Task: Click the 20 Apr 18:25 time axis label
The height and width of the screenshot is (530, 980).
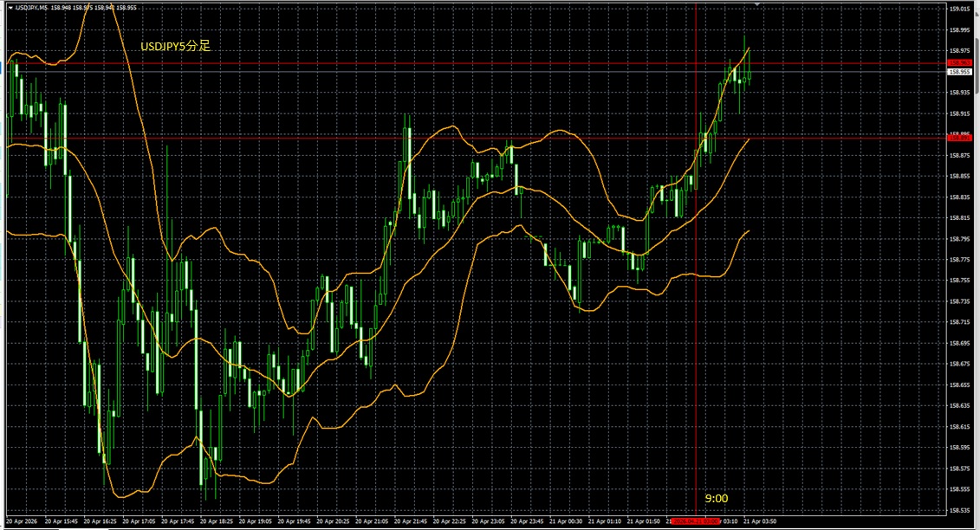Action: (216, 522)
